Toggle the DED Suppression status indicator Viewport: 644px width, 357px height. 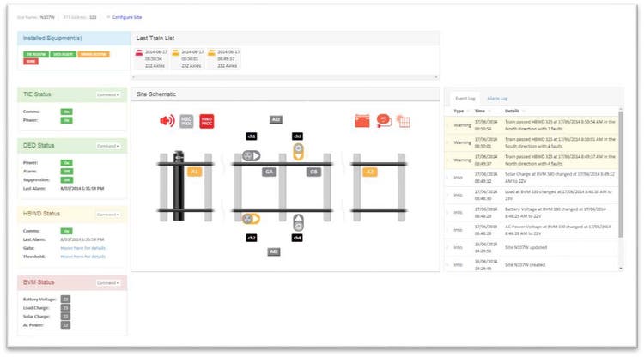point(66,179)
